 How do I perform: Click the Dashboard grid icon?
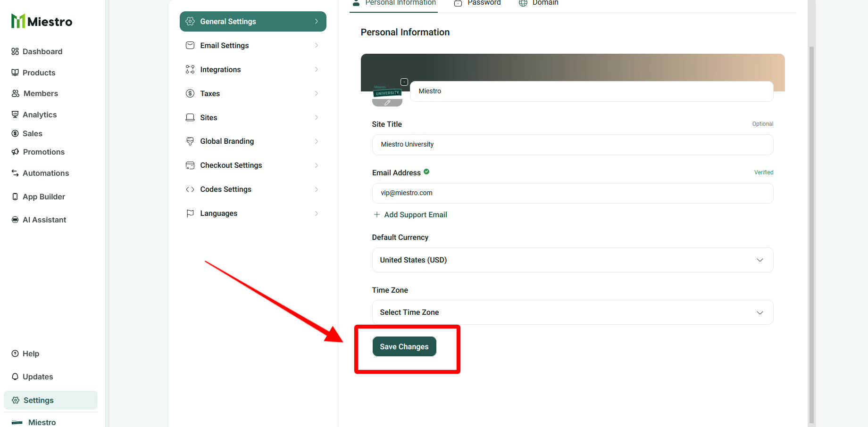pyautogui.click(x=15, y=51)
